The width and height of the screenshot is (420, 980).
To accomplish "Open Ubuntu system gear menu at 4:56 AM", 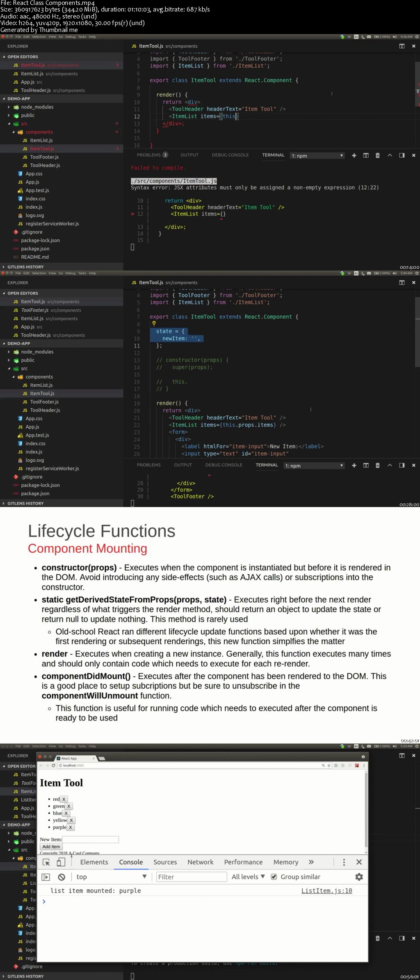I will click(417, 37).
